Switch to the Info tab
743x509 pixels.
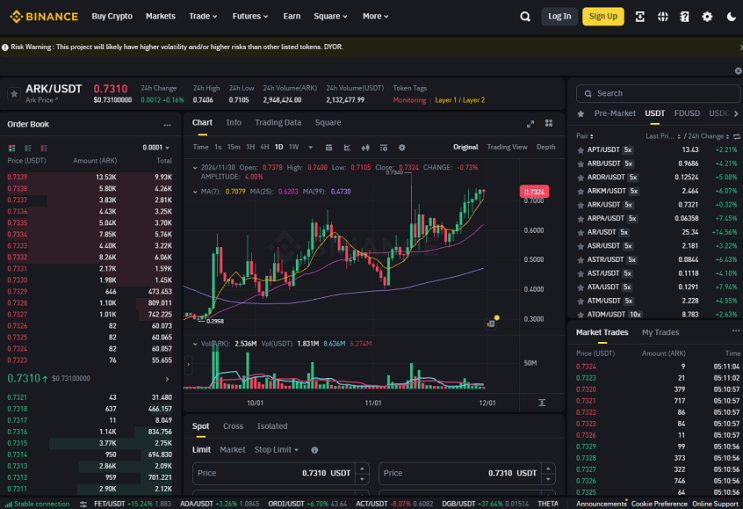pyautogui.click(x=234, y=123)
